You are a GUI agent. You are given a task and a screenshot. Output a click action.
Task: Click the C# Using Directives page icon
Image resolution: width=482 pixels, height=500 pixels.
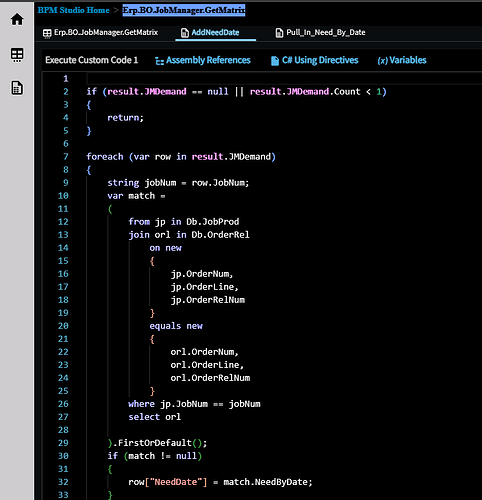(275, 61)
